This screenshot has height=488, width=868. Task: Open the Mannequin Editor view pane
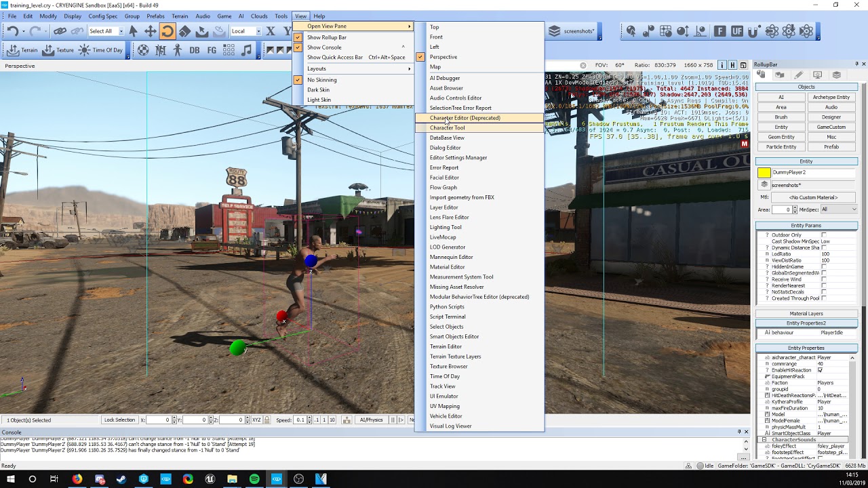(479, 257)
